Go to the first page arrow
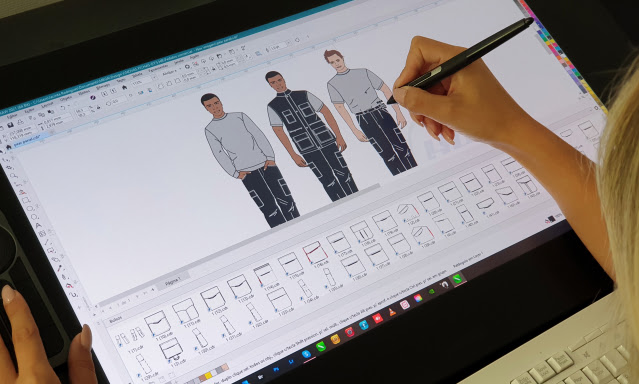Screen dimensions: 639x384 pos(103,310)
